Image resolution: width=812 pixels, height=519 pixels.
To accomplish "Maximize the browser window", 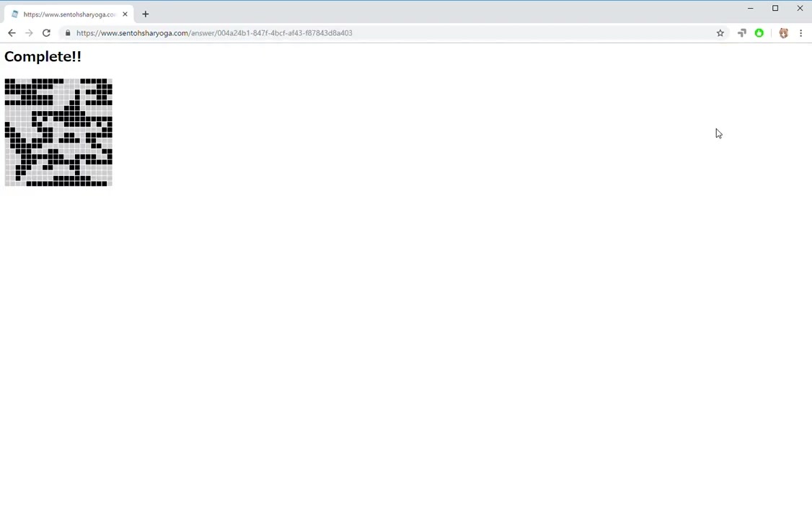I will (x=775, y=8).
